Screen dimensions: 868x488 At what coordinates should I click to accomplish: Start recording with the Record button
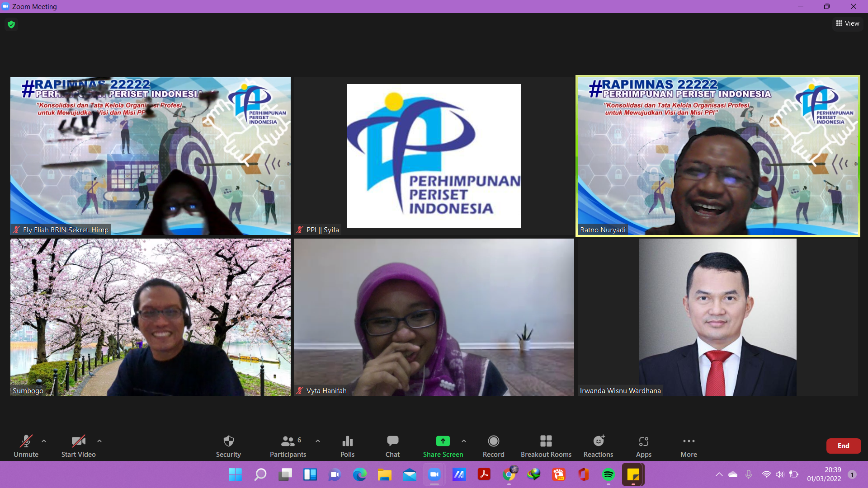tap(493, 446)
